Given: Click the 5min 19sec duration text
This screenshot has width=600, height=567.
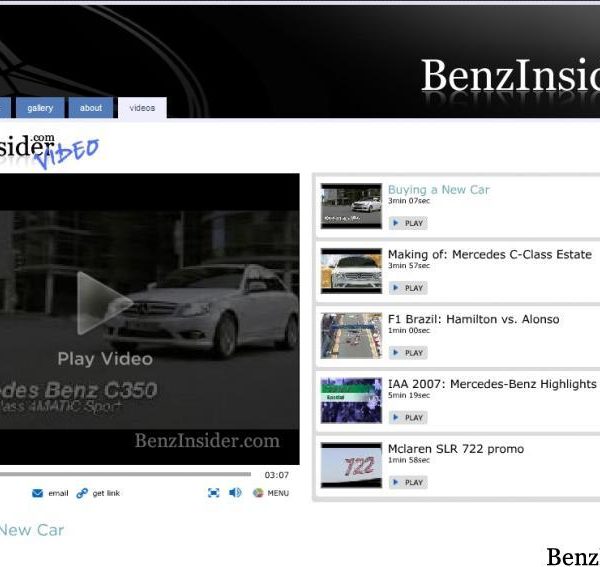Looking at the screenshot, I should [x=409, y=395].
